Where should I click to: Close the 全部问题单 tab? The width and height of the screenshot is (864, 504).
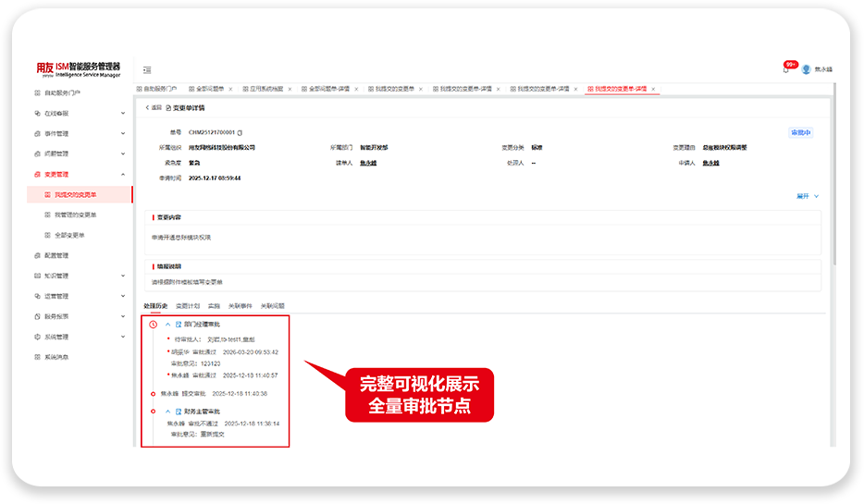click(230, 89)
